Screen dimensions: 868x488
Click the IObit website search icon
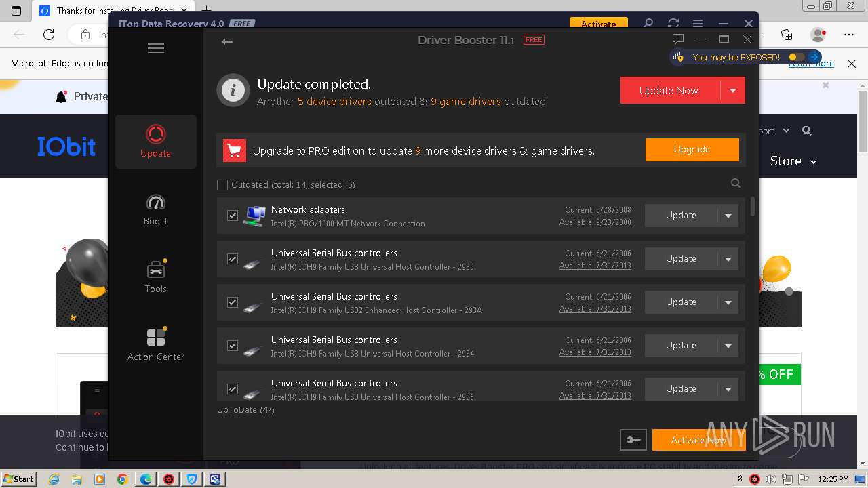tap(807, 131)
